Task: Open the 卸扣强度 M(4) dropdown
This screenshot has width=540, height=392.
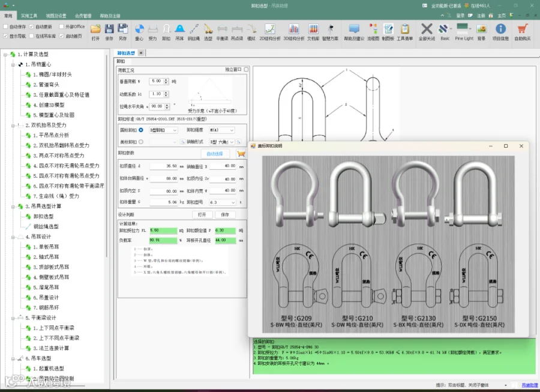Action: coord(222,130)
